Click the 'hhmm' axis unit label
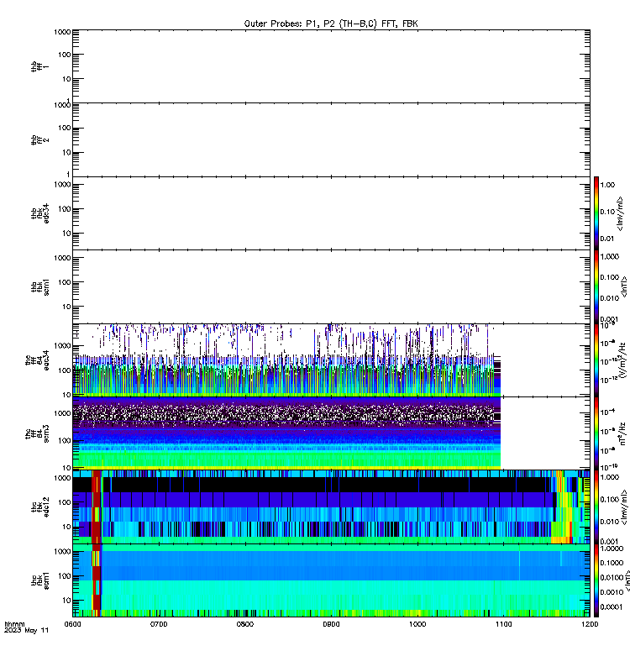The image size is (630, 672). tap(14, 624)
